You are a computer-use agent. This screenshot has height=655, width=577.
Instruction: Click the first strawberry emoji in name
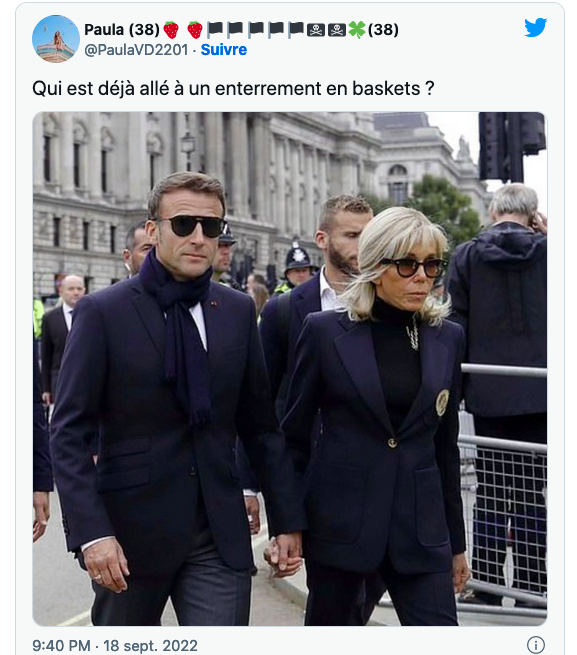171,30
